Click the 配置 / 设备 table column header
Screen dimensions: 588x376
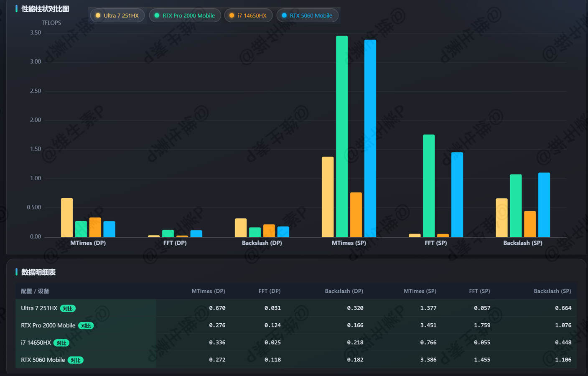[35, 291]
